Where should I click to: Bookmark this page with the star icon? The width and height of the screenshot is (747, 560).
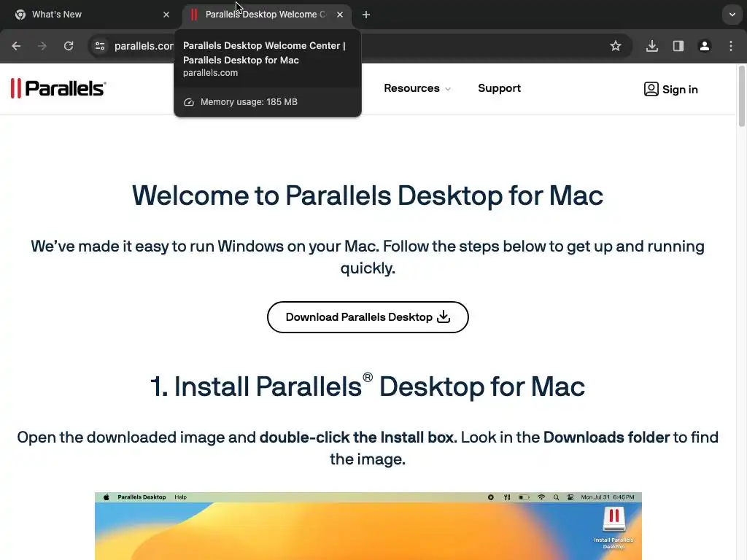click(616, 46)
